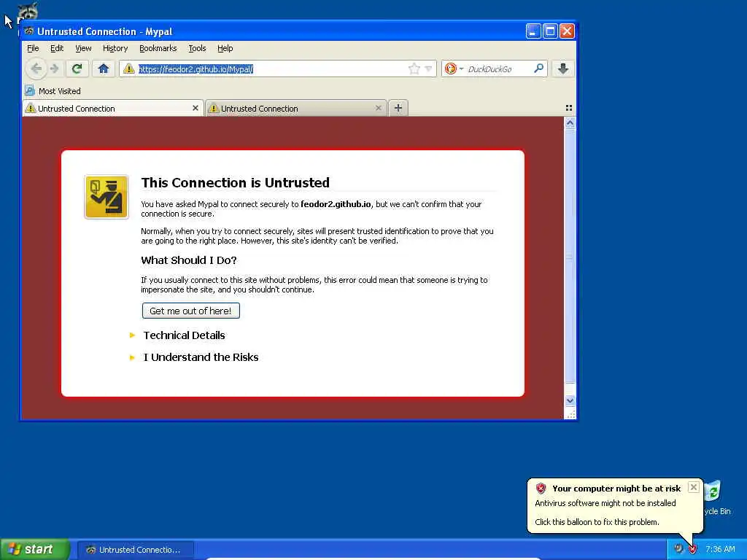The width and height of the screenshot is (747, 560).
Task: Click the warning identity icon in URL bar
Action: tap(128, 69)
